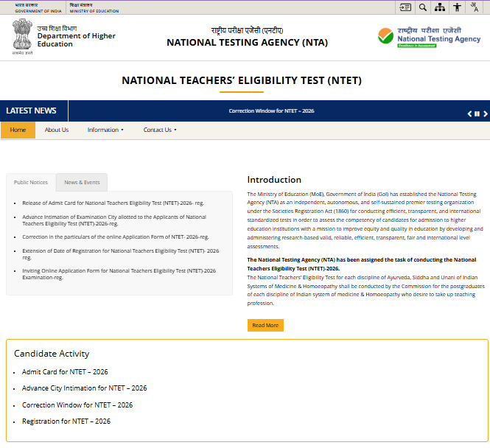Image resolution: width=490 pixels, height=448 pixels.
Task: Open the search icon in top bar
Action: (422, 7)
